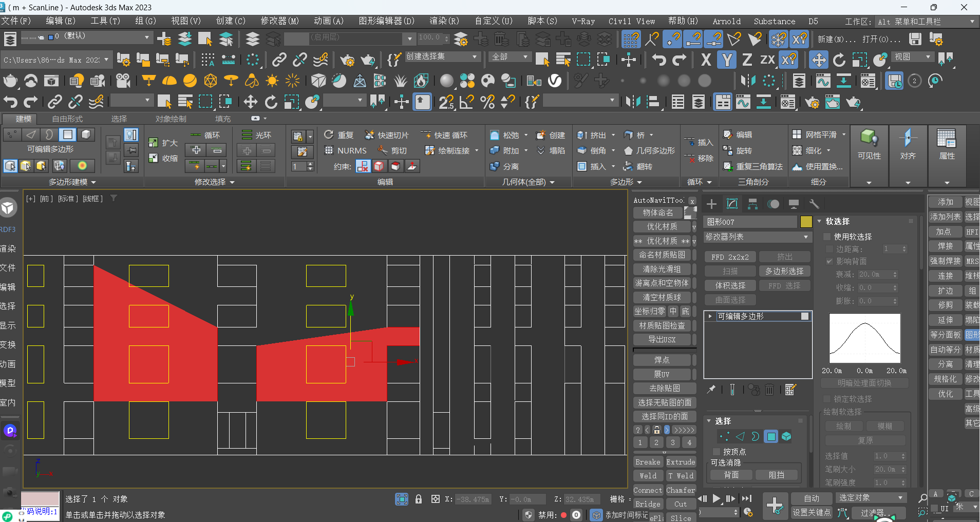
Task: Click the Undo arrow in main toolbar
Action: pos(658,60)
